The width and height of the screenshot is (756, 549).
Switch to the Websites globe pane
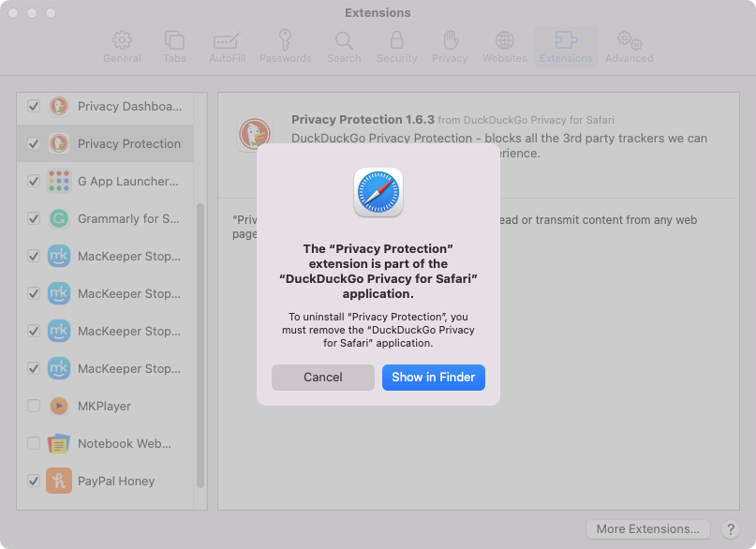coord(505,47)
